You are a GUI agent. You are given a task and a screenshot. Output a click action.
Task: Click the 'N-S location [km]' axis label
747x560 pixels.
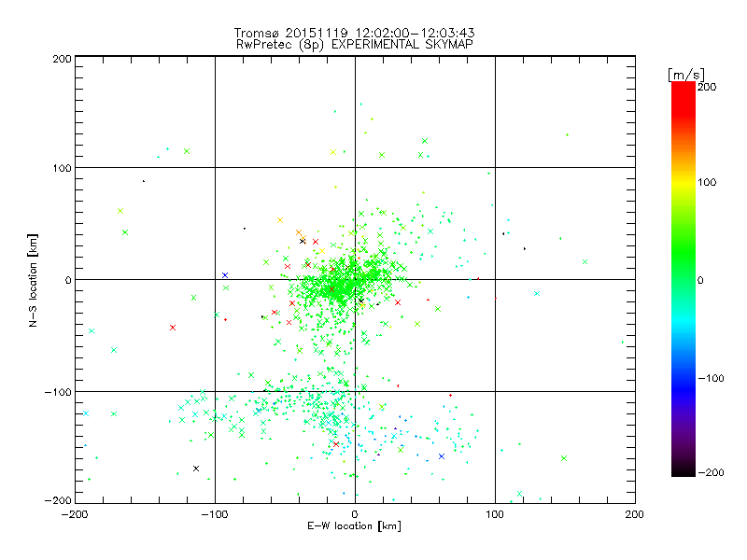(33, 280)
